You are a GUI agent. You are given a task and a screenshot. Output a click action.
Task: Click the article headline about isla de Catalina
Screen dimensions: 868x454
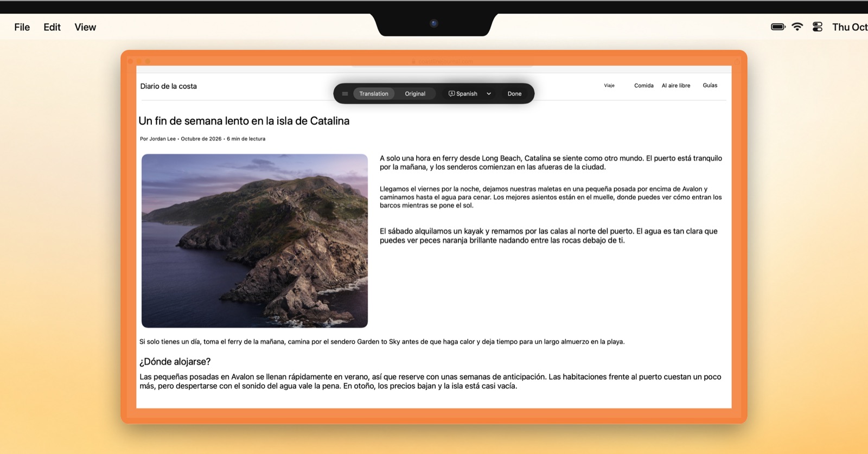244,121
